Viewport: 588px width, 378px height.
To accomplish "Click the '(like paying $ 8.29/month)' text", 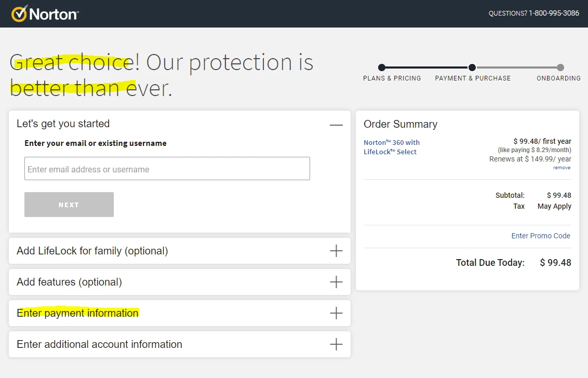I will click(x=534, y=150).
